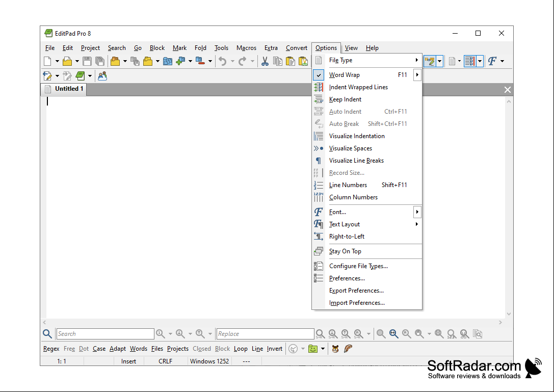Click the Paste clipboard icon

click(291, 61)
